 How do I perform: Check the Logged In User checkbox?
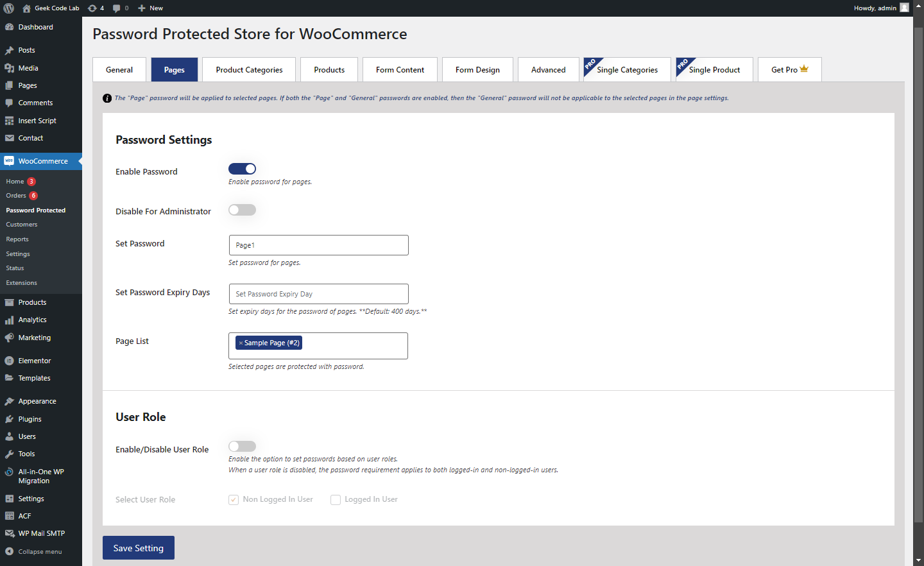pos(336,500)
